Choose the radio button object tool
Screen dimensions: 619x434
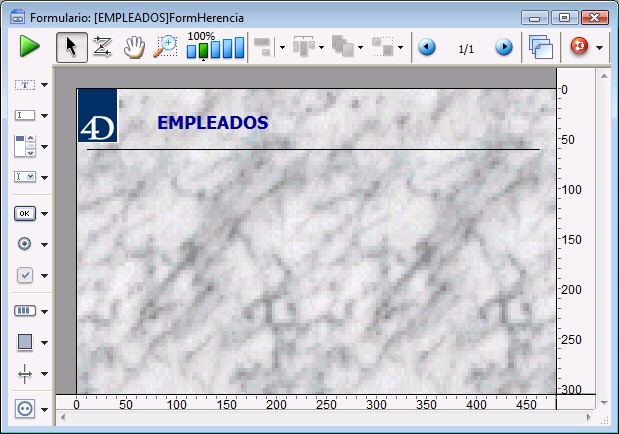click(x=25, y=244)
